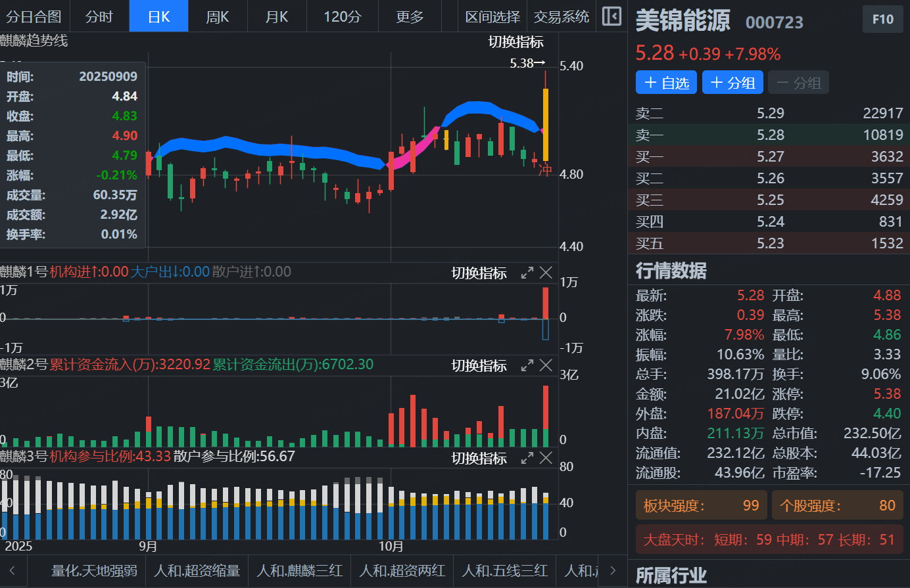Expand the 麒麟2号 indicator panel
This screenshot has width=910, height=588.
pyautogui.click(x=527, y=365)
